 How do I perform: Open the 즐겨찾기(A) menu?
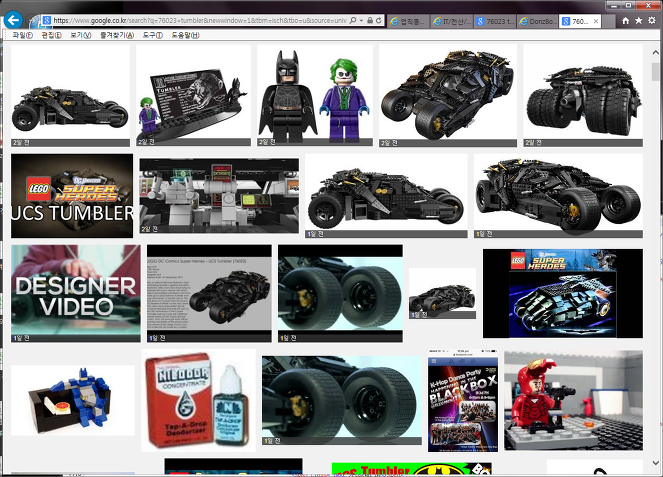[117, 35]
